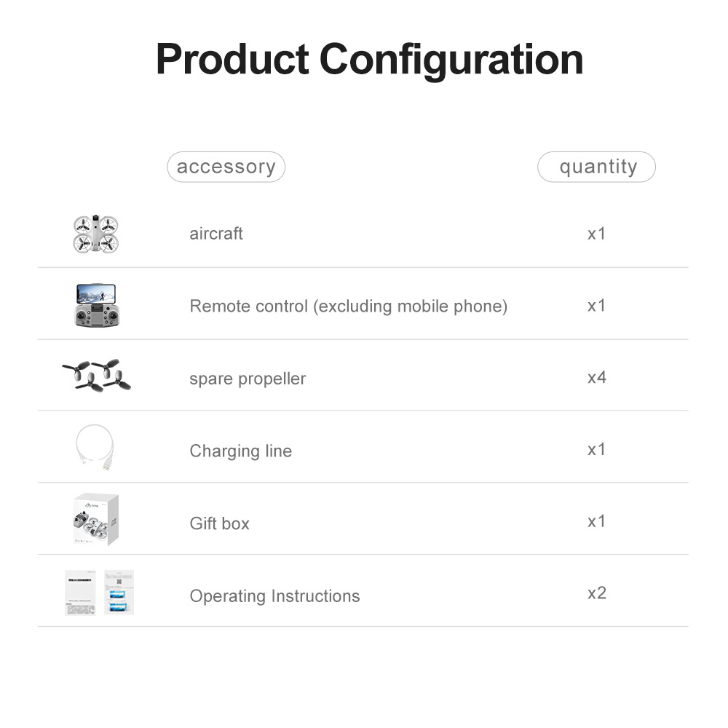The height and width of the screenshot is (728, 728).
Task: Click the x2 quantity for Operating Instructions
Action: 596,593
